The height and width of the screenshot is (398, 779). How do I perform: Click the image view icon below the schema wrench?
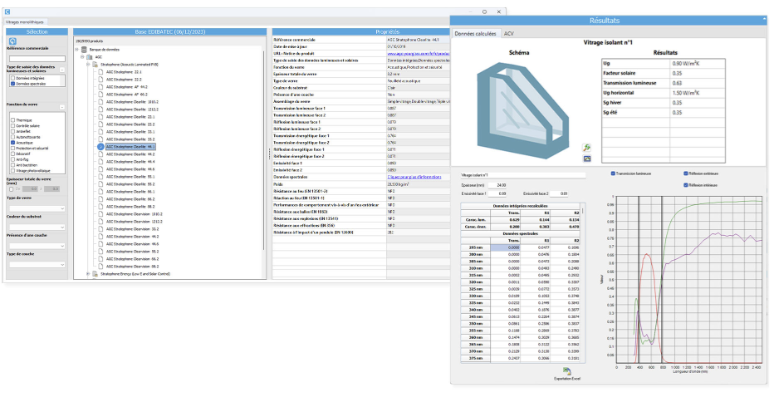point(587,159)
